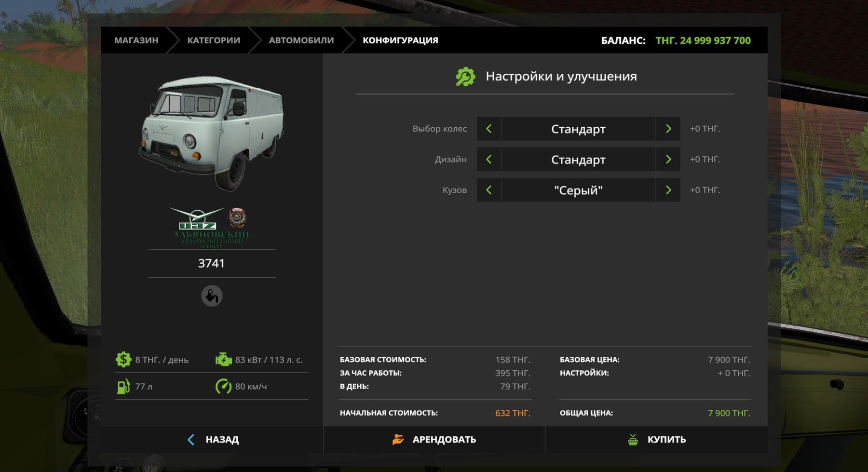
Task: Choose next Кузов body color
Action: pos(668,190)
